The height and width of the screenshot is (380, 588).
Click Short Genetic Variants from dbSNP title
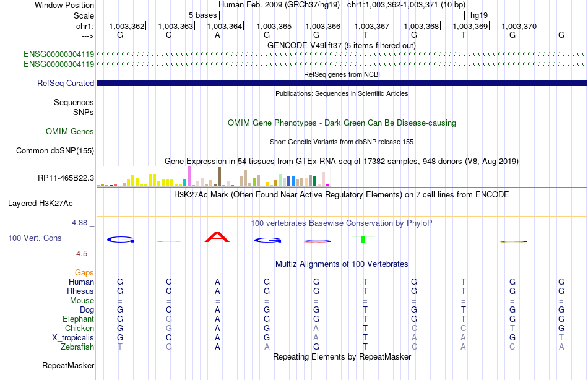342,142
